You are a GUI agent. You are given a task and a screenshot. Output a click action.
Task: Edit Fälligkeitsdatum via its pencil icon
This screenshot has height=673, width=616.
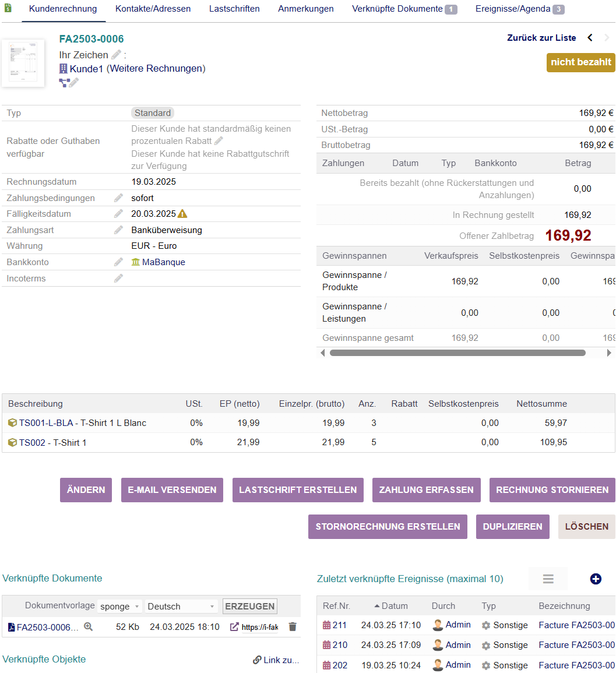tap(118, 214)
